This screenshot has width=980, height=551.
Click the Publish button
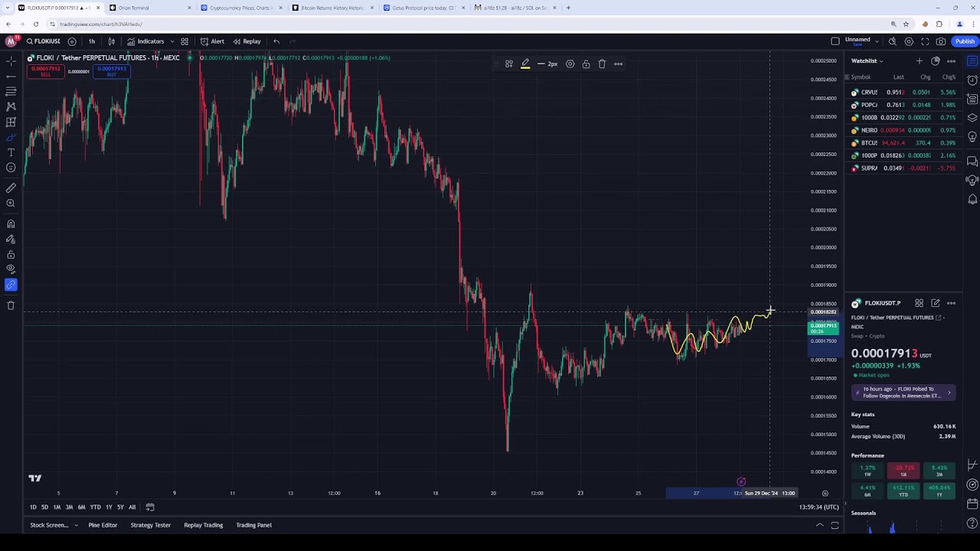coord(965,41)
